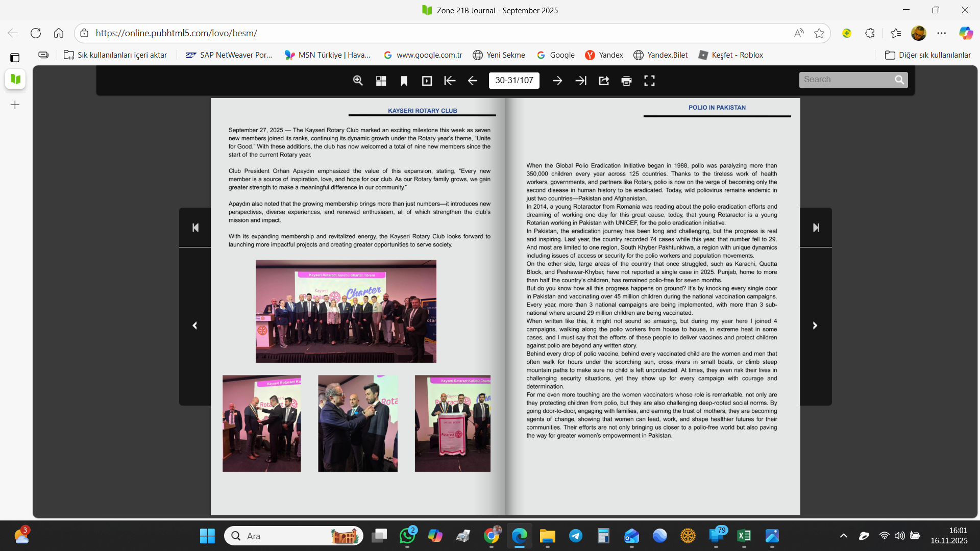Image resolution: width=980 pixels, height=551 pixels.
Task: Toggle fullscreen mode
Action: 649,81
